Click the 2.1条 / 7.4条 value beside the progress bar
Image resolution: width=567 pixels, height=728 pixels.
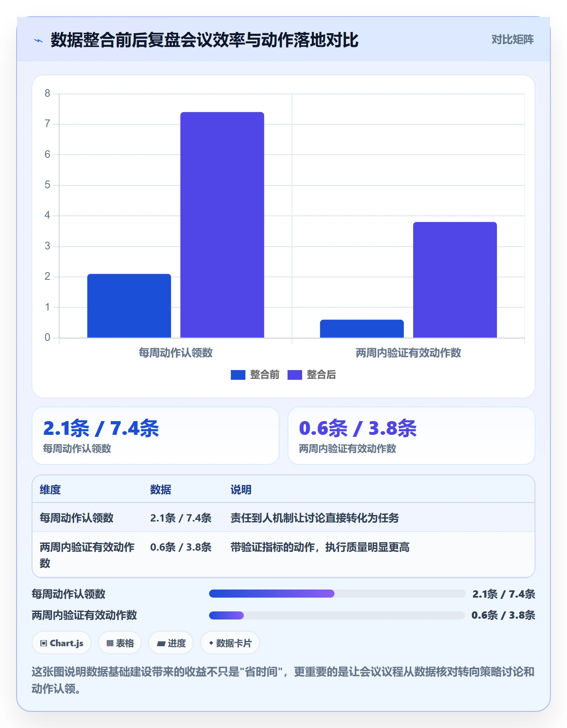(504, 594)
